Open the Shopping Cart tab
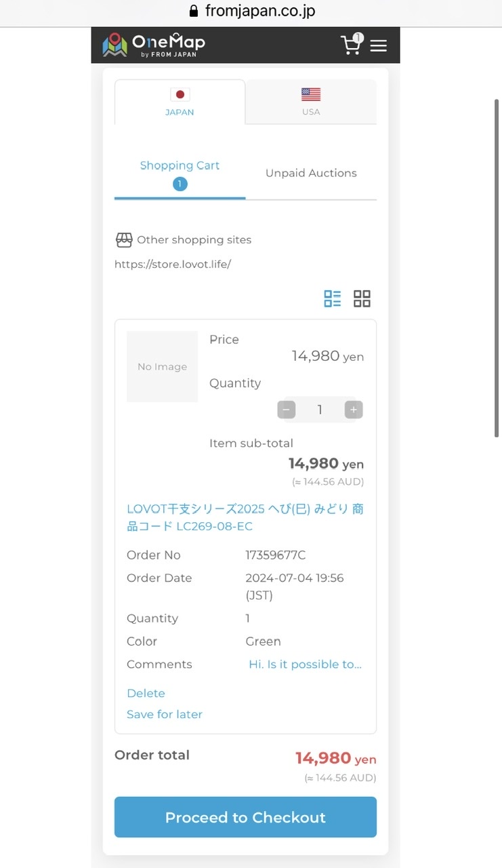The image size is (502, 868). coord(180,173)
